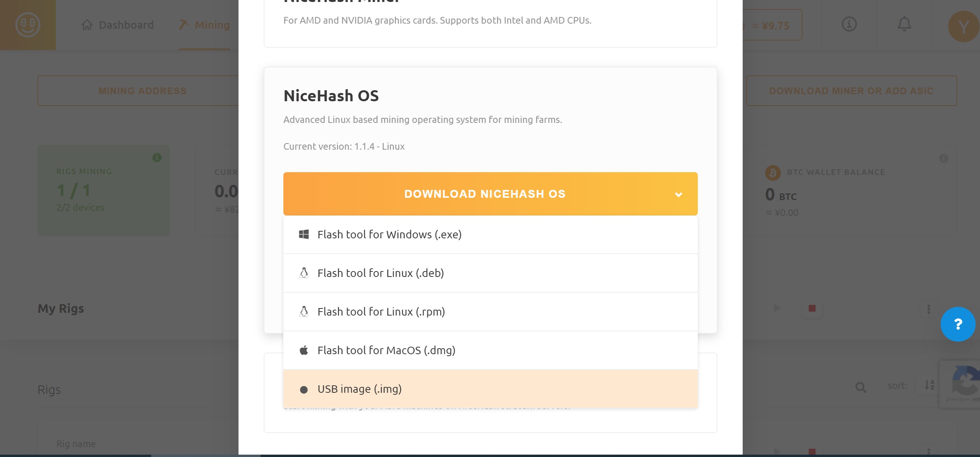
Task: Open the sort order dropdown
Action: [897, 385]
